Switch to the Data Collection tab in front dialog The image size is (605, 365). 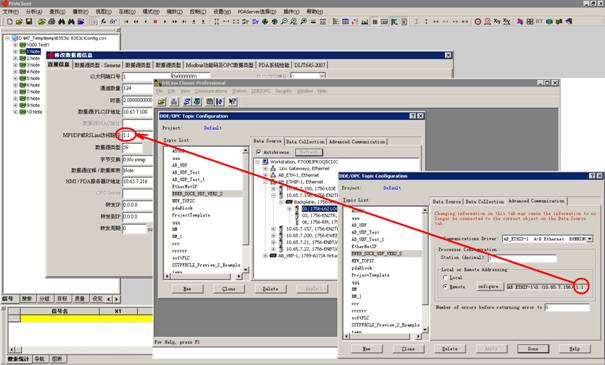485,201
